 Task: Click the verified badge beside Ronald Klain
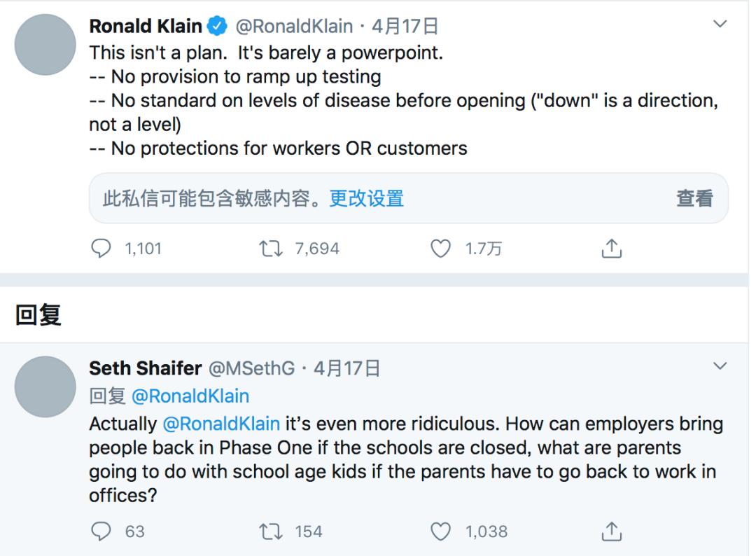coord(218,27)
